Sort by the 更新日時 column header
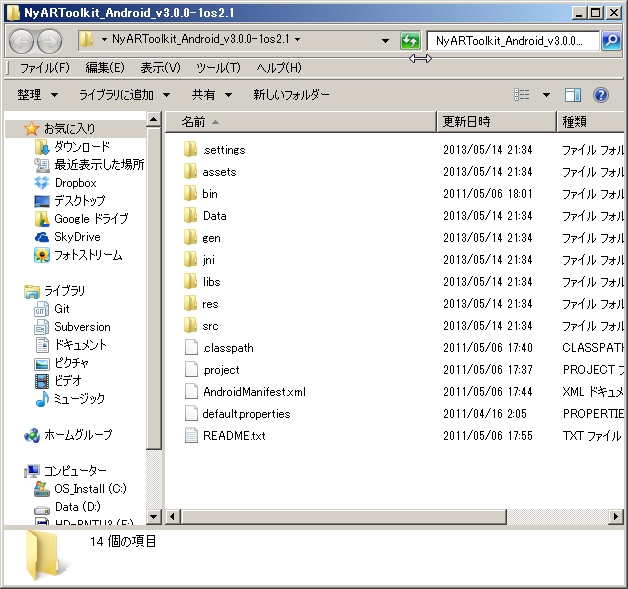 497,122
